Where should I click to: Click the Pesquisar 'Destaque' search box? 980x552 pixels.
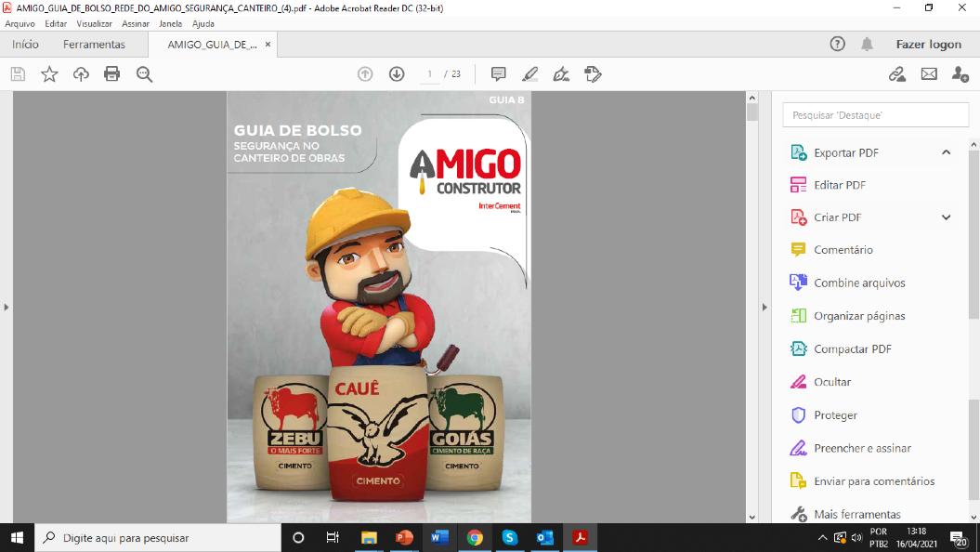(x=876, y=115)
